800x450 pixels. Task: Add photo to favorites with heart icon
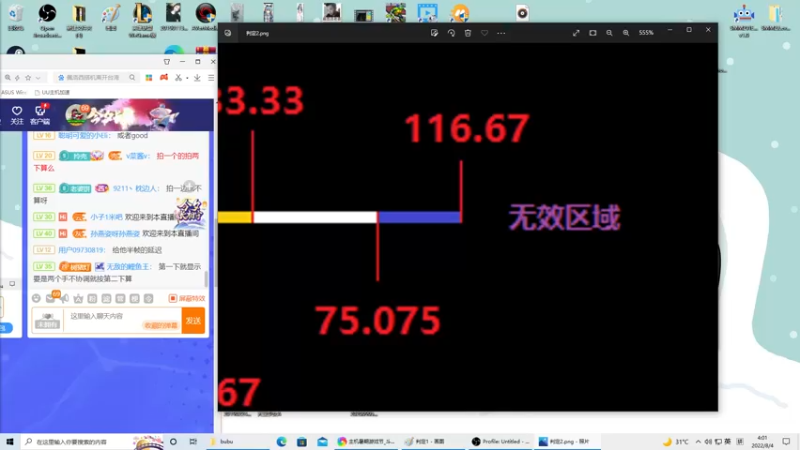(484, 33)
